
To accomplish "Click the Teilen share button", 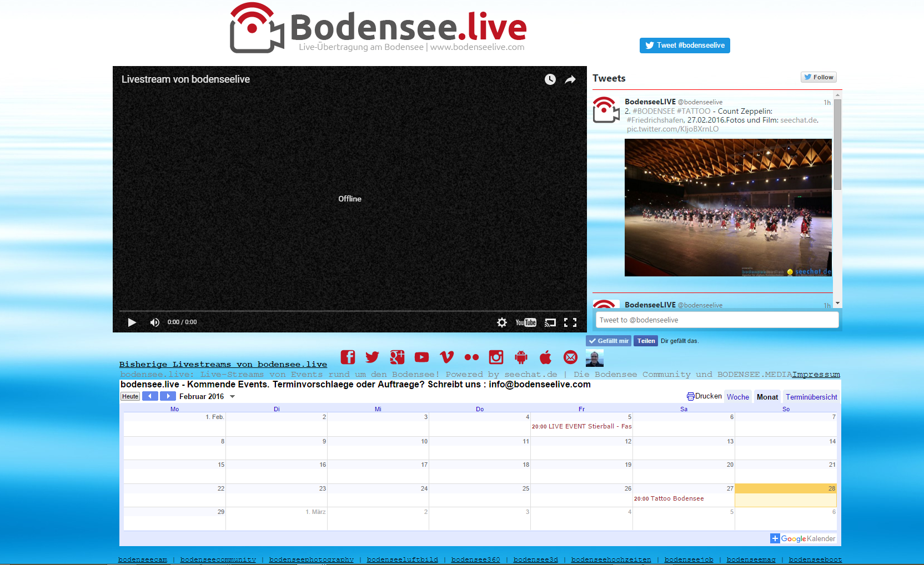I will 646,341.
